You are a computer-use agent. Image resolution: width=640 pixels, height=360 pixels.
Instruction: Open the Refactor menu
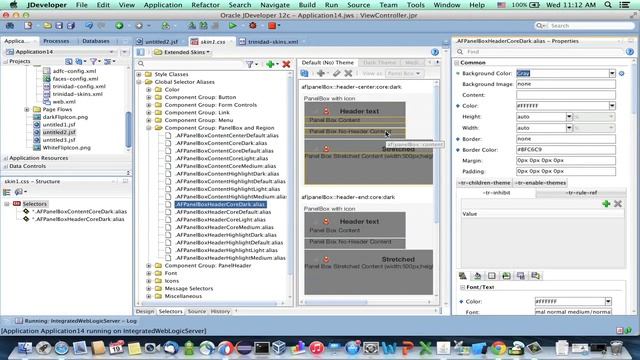[205, 5]
